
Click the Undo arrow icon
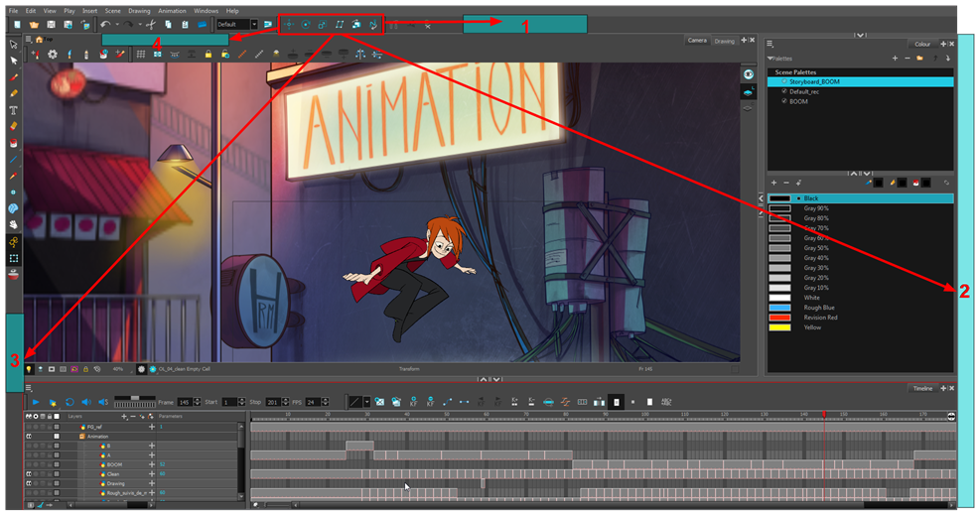[105, 25]
